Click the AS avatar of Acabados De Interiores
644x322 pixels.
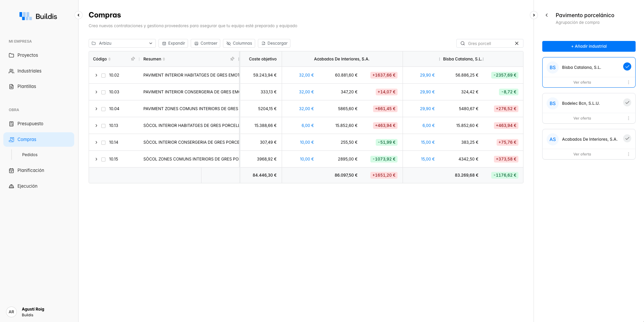tap(553, 139)
